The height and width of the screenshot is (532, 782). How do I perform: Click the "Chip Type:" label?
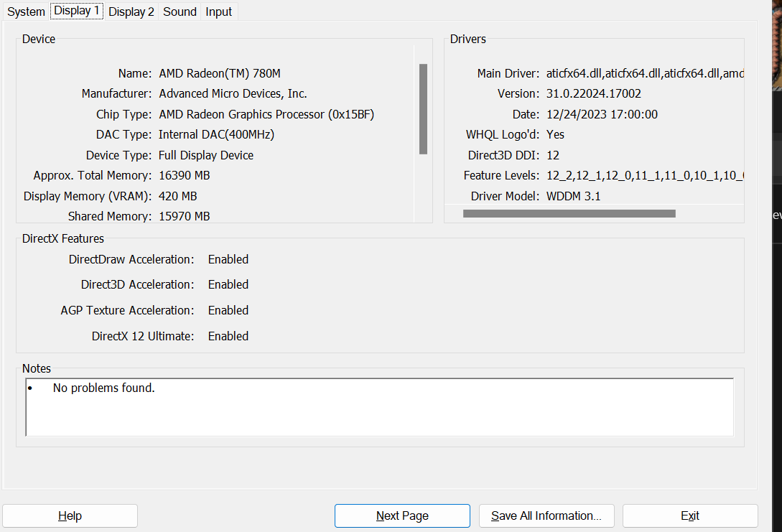click(x=124, y=114)
